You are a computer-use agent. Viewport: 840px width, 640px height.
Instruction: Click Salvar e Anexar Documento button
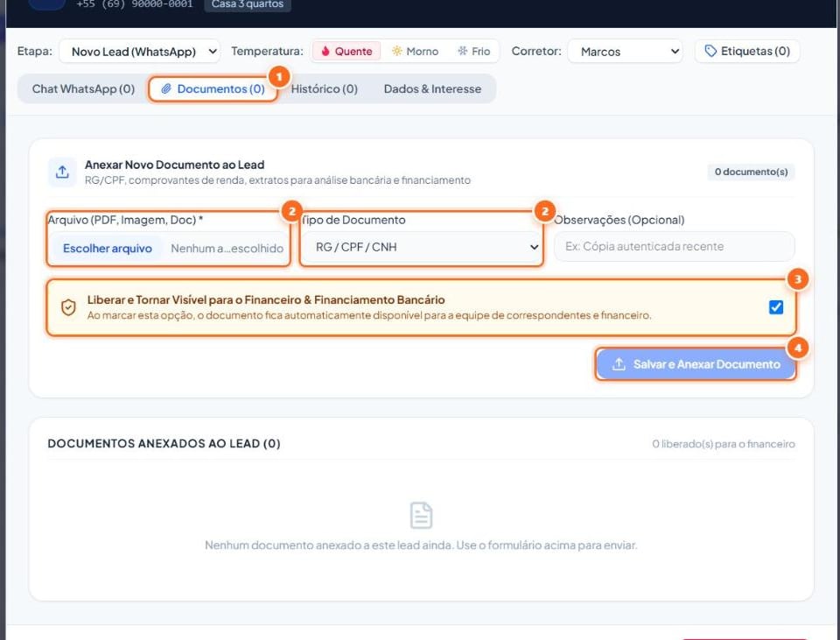(696, 364)
